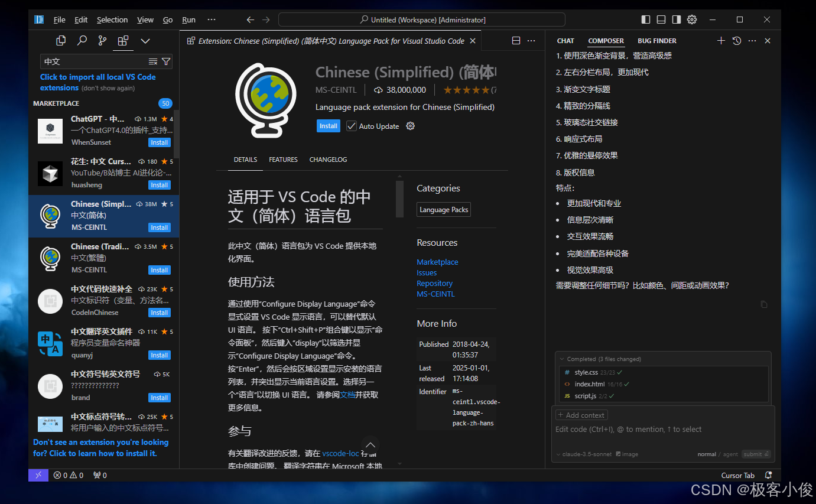Click the Untitled (Workspace) command center box
Screen dimensions: 816x504
[422, 19]
